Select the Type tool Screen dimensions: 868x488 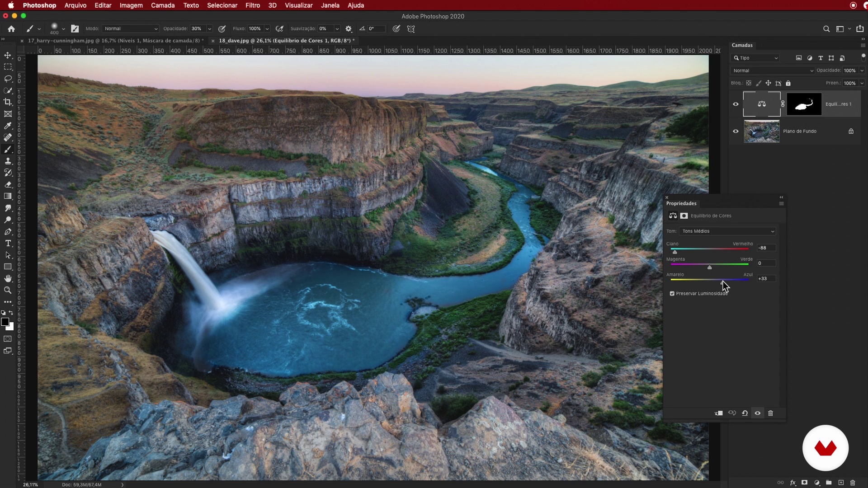(x=8, y=243)
